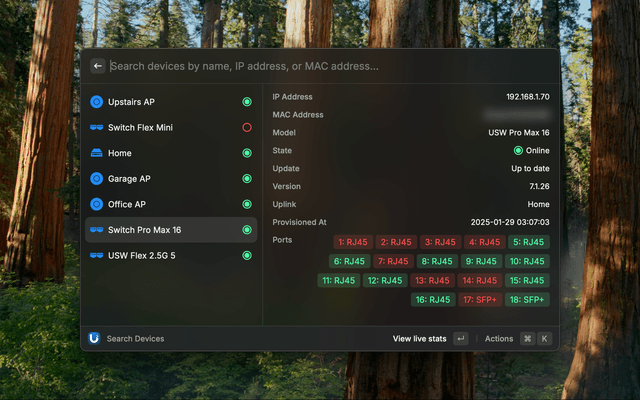640x400 pixels.
Task: Click the USW Flex 2.5G 5 switch icon
Action: pyautogui.click(x=97, y=255)
